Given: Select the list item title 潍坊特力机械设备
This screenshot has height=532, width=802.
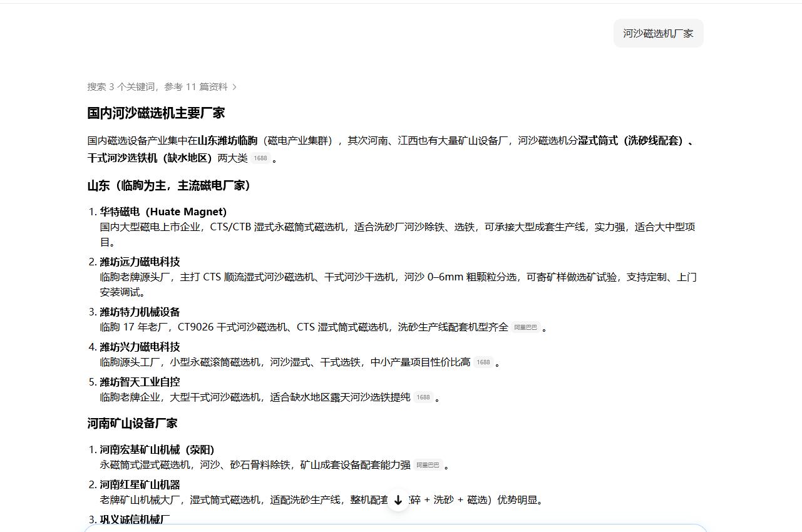Looking at the screenshot, I should point(140,312).
